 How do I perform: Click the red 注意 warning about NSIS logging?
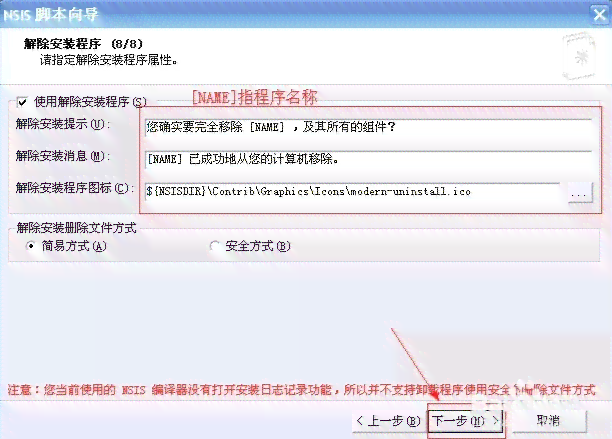tap(302, 389)
